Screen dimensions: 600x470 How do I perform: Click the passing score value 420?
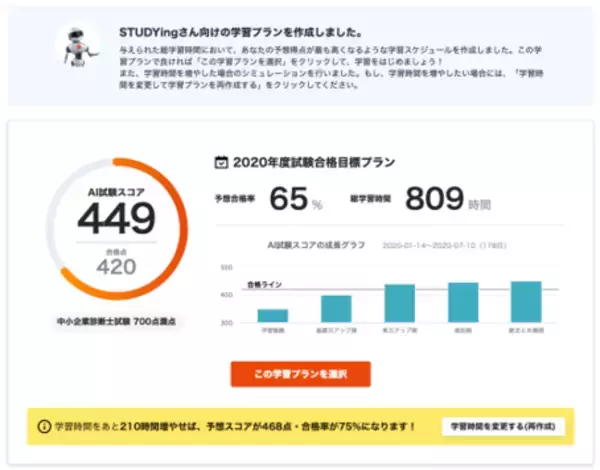[116, 267]
